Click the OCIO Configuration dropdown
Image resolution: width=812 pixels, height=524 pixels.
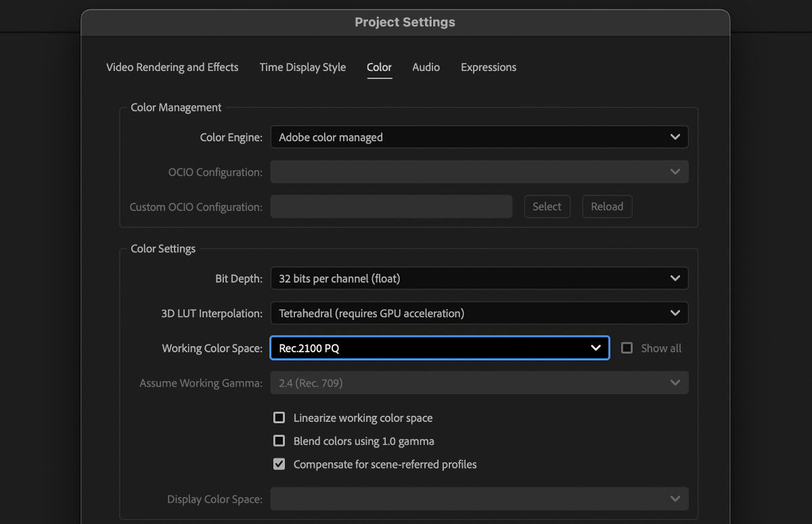point(478,172)
